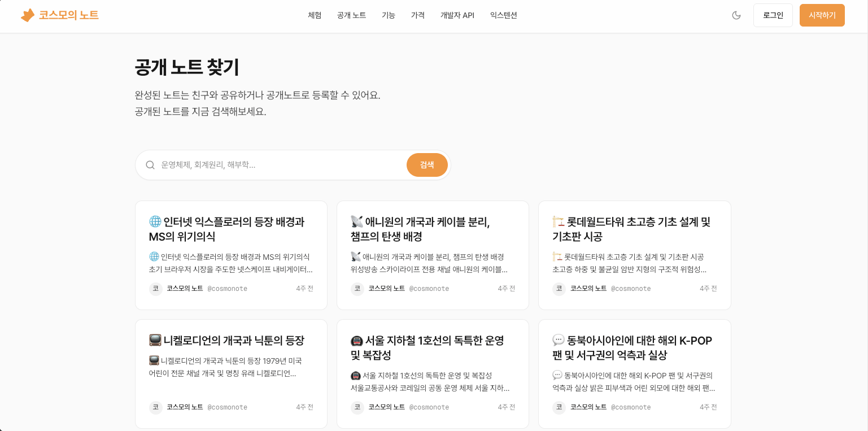The height and width of the screenshot is (431, 868).
Task: Click the speech bubble emoji on the K-POP card title
Action: [x=559, y=341]
